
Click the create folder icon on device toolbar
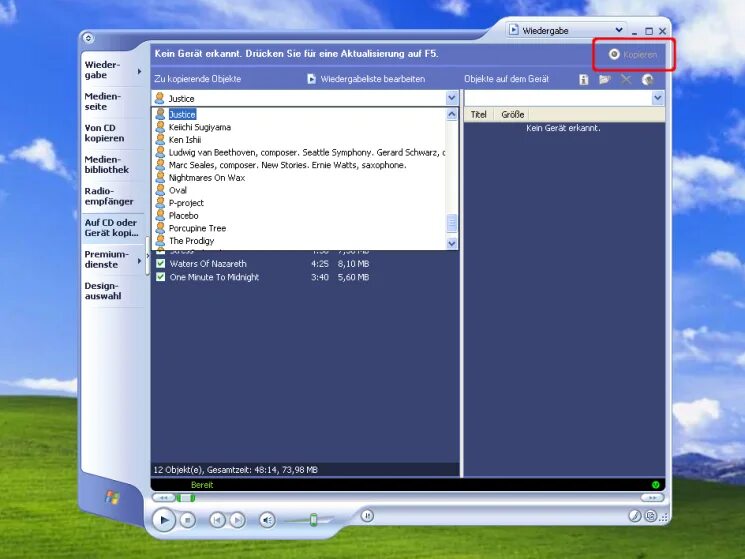click(x=604, y=79)
